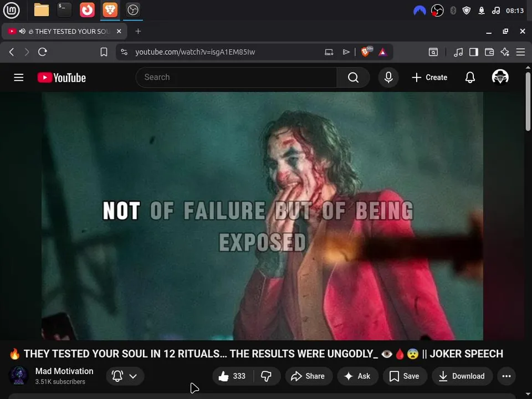Click the shield security tray icon
Screen dimensions: 532x399
(467, 11)
